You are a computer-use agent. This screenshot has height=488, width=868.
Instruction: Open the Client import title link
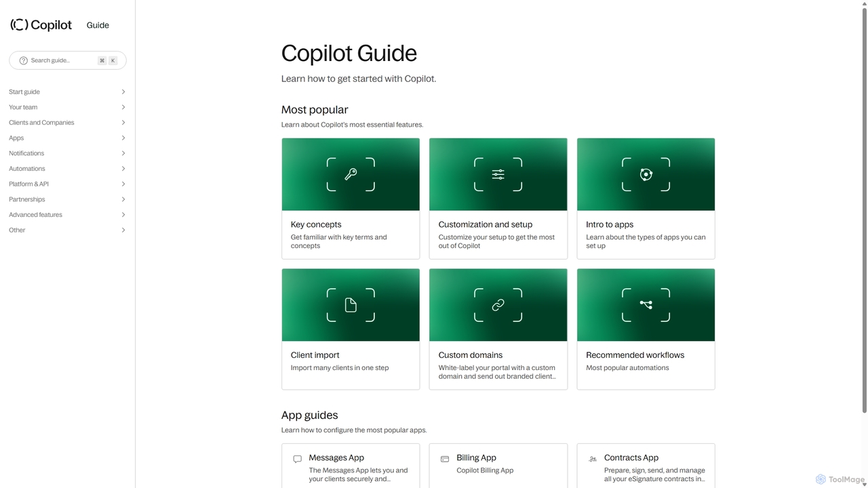(x=315, y=355)
